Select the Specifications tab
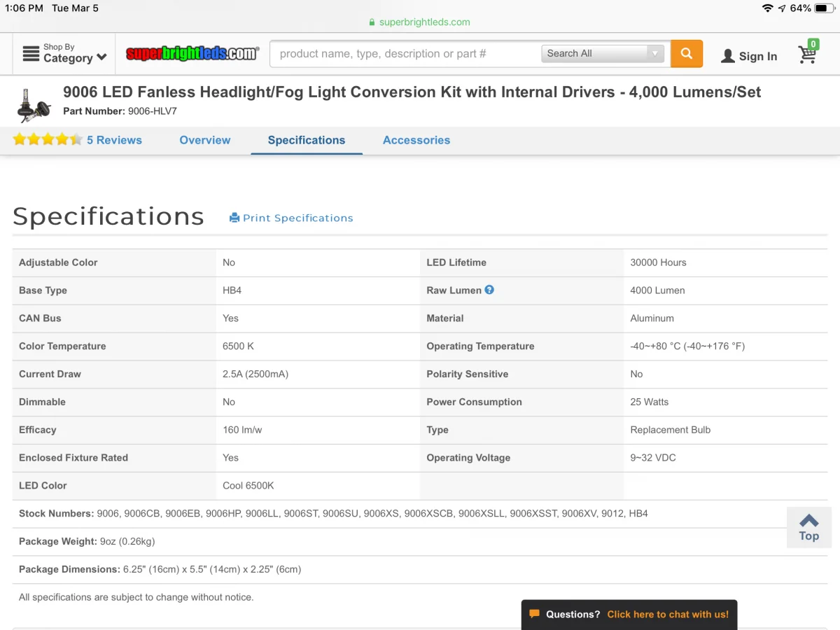Viewport: 840px width, 630px height. (306, 140)
